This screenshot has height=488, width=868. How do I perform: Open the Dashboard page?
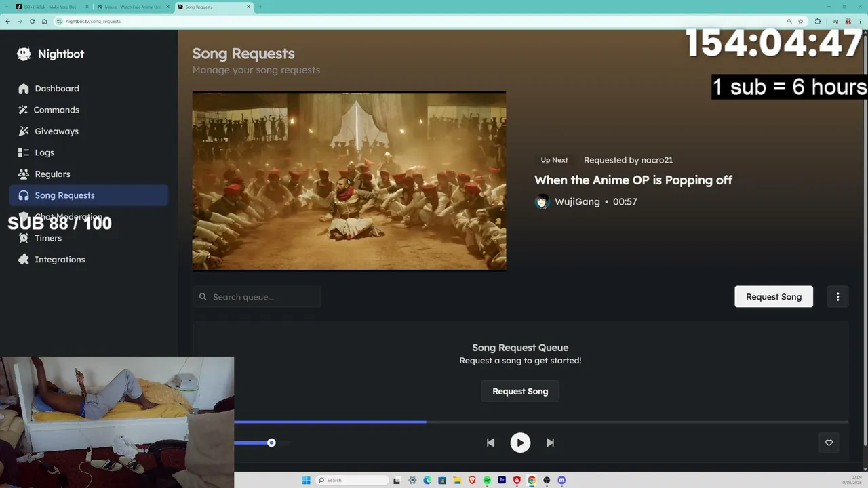pyautogui.click(x=89, y=89)
